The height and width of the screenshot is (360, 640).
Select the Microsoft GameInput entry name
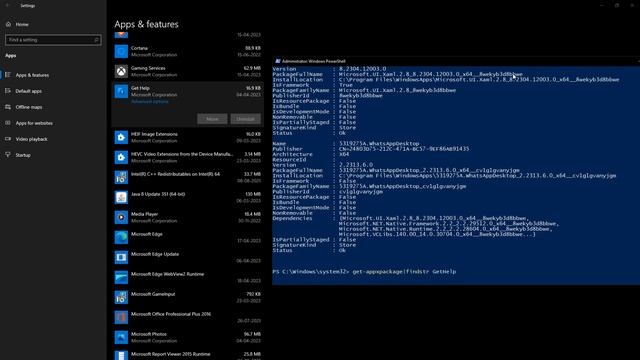coord(153,294)
